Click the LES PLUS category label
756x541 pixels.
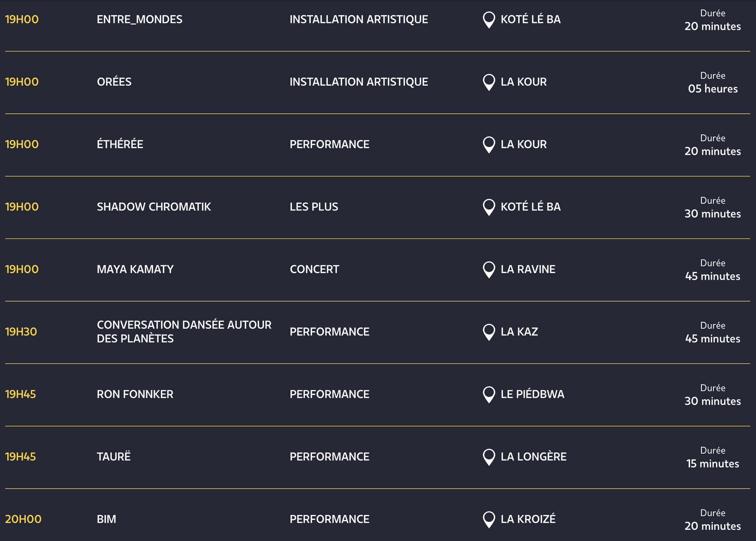[314, 207]
